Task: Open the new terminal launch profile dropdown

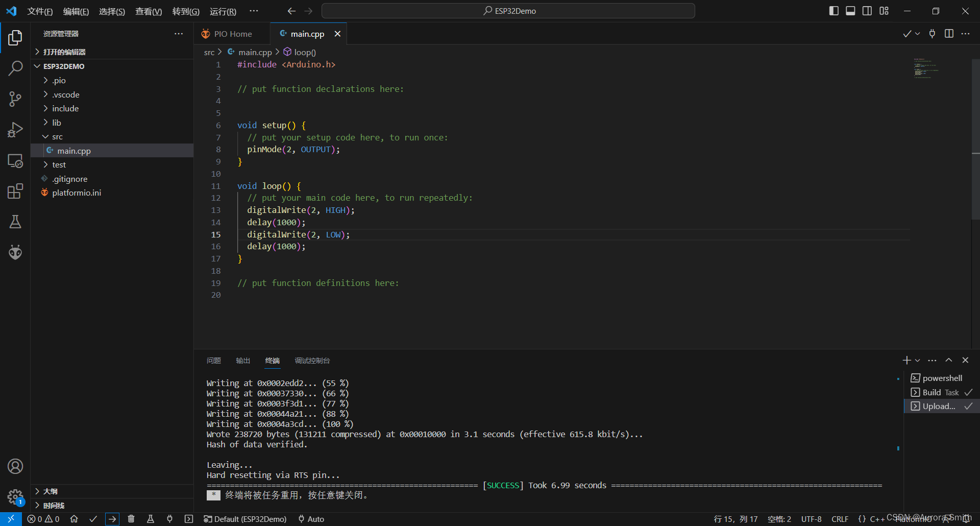Action: [917, 360]
